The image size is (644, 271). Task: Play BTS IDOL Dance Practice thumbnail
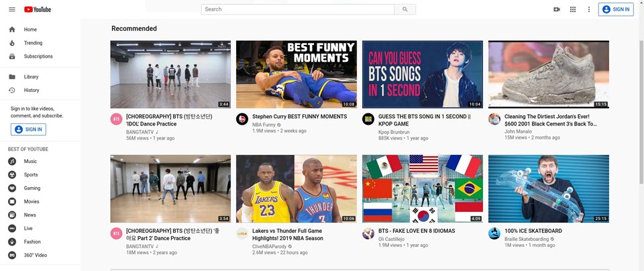point(170,74)
